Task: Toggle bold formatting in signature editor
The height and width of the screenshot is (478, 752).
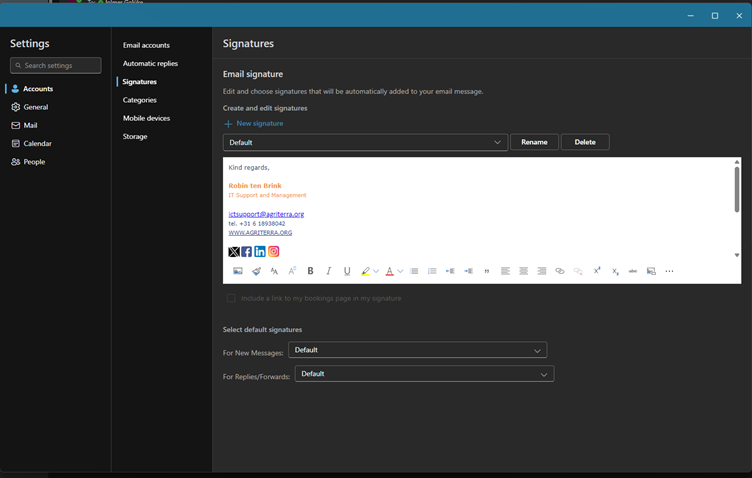Action: pyautogui.click(x=310, y=271)
